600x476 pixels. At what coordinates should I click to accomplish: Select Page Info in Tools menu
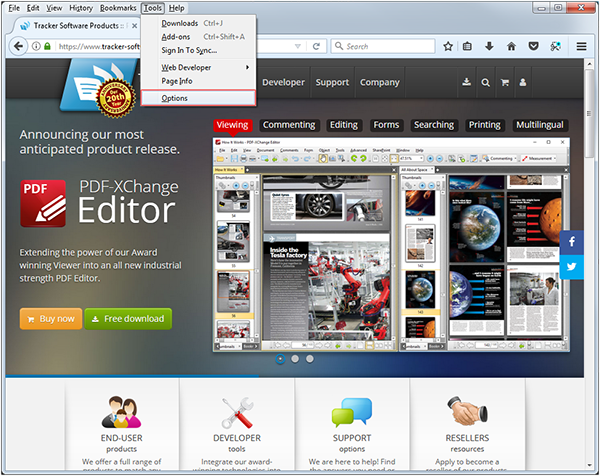198,81
